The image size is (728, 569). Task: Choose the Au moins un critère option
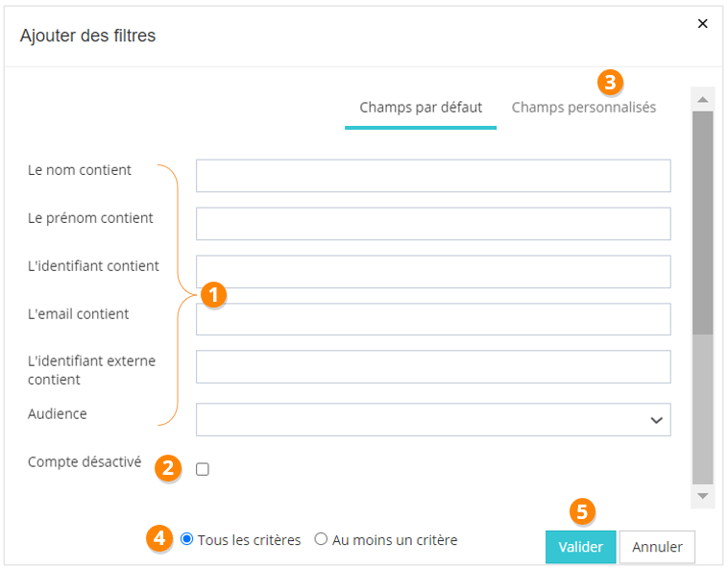click(322, 540)
